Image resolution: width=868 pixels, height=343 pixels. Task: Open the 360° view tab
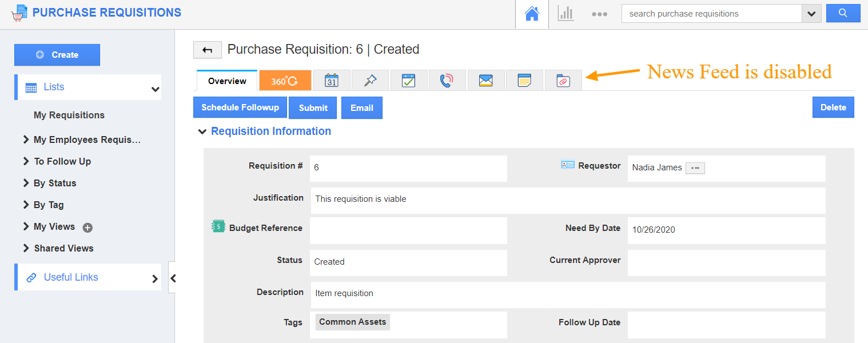(285, 80)
